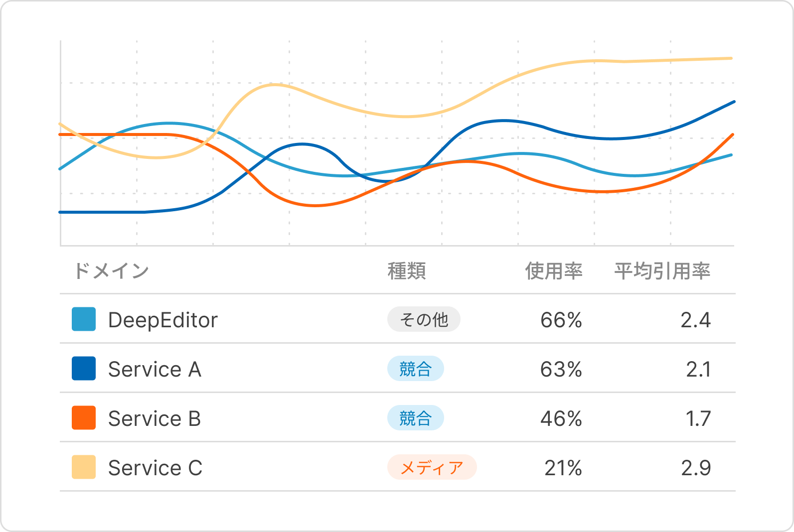Click the 1.7 citation value for Service B
The width and height of the screenshot is (794, 532).
point(698,418)
